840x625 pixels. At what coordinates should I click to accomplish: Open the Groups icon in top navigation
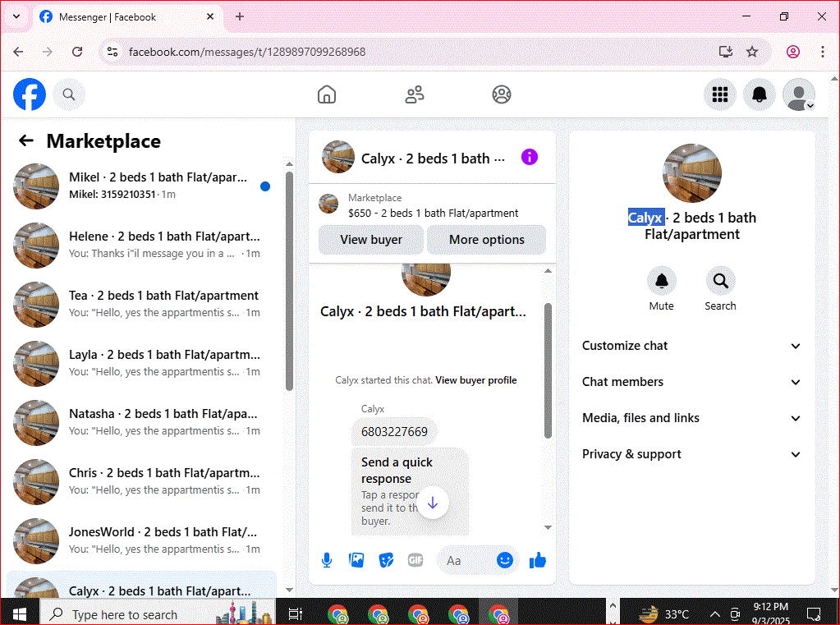[502, 95]
